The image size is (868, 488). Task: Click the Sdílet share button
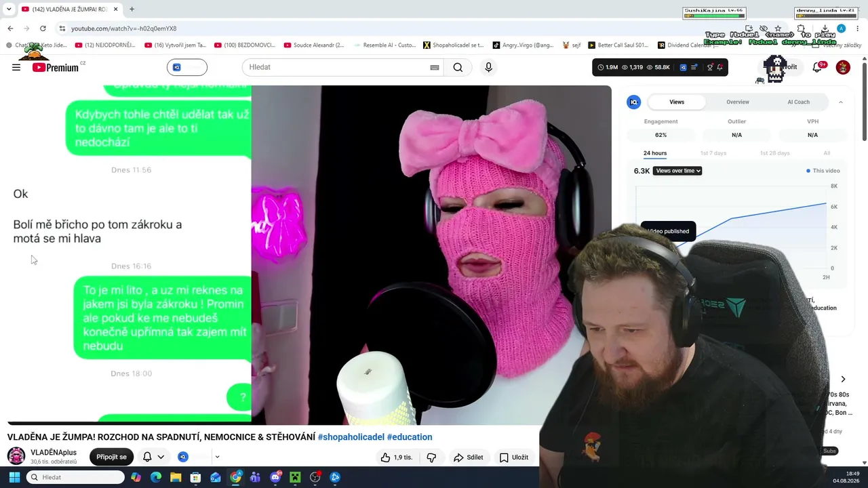coord(469,457)
